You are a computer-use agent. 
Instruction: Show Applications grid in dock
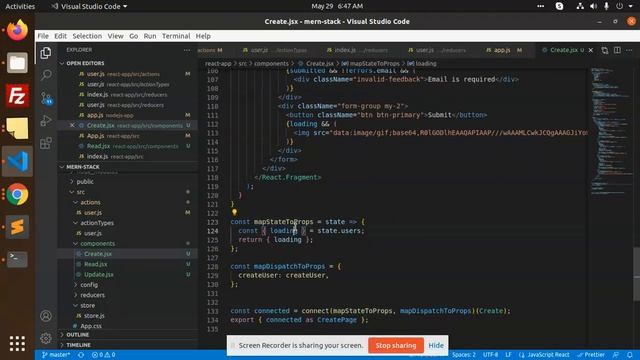point(17,344)
